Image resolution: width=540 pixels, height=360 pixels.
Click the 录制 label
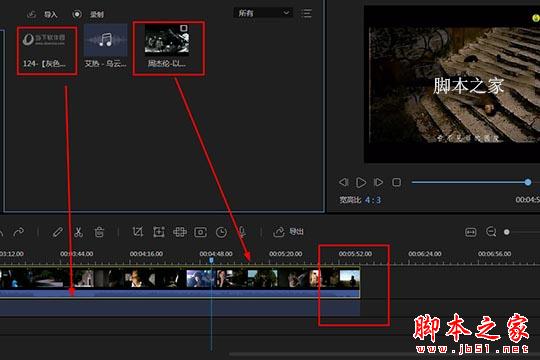point(97,14)
